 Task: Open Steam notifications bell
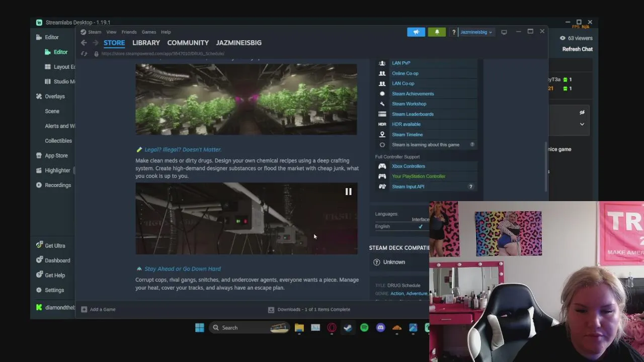coord(437,32)
